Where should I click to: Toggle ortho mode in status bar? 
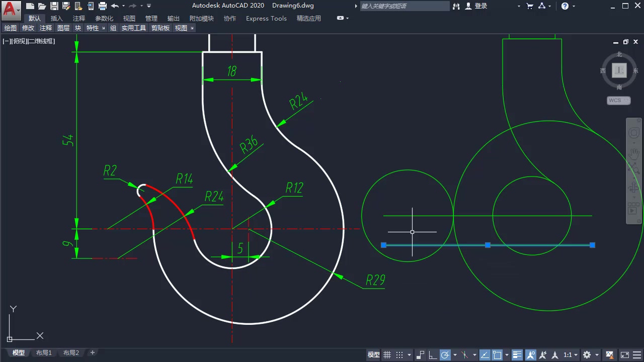click(432, 354)
